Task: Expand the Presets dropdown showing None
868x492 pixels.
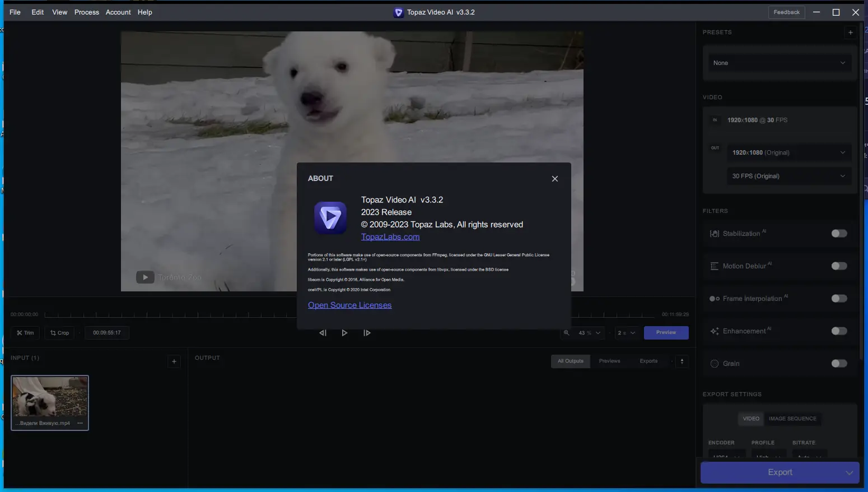Action: click(780, 63)
